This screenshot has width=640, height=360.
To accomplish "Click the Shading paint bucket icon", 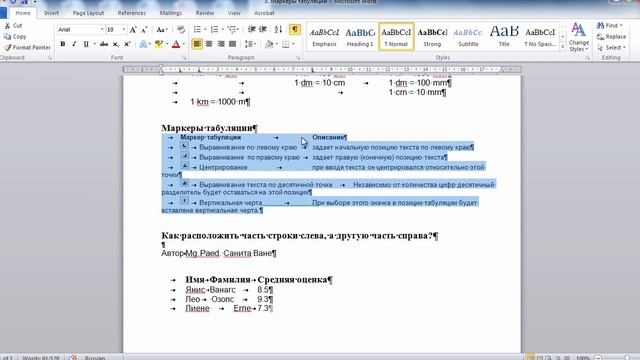I will point(269,44).
